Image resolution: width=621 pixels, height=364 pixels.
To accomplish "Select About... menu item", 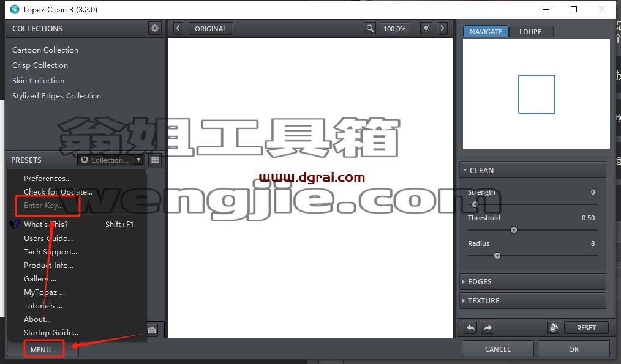I will click(x=37, y=319).
